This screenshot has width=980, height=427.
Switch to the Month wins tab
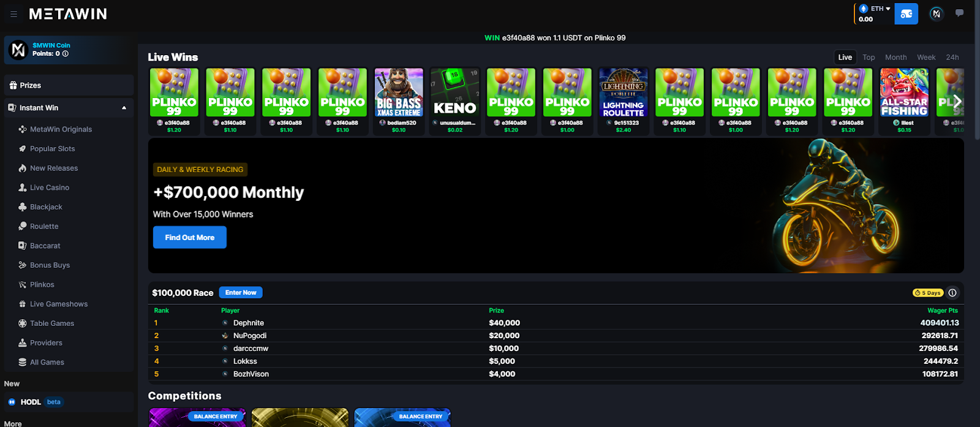(x=895, y=57)
